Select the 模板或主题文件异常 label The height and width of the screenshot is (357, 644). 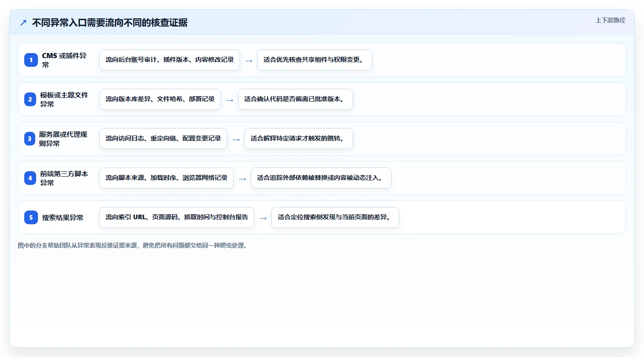point(64,99)
